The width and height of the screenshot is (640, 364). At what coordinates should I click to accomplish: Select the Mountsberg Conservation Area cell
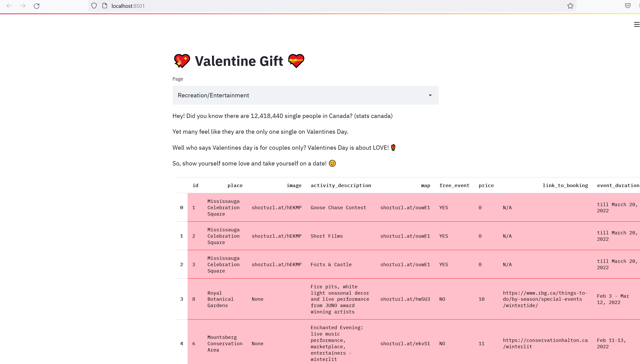coord(225,343)
